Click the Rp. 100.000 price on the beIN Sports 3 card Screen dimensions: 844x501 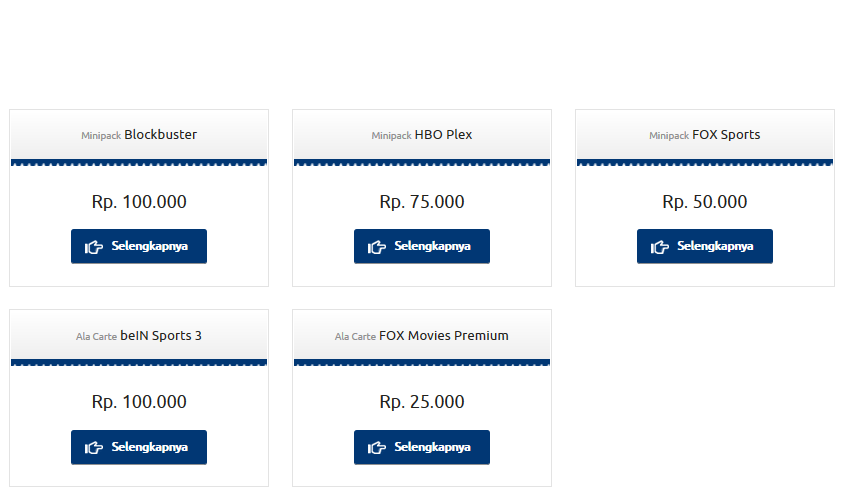pyautogui.click(x=139, y=402)
